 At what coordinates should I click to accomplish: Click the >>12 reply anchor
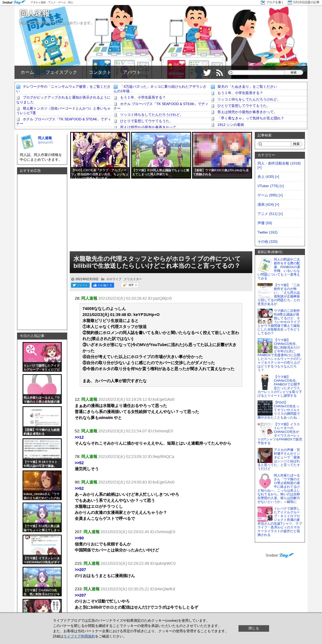[79, 437]
